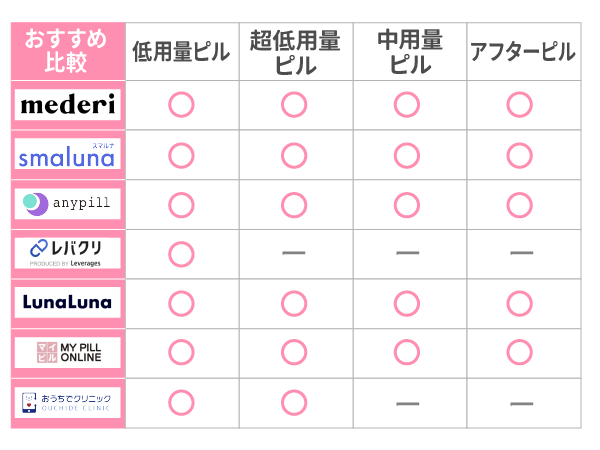The image size is (600, 450).
Task: Click the pink おすすめ比較 header cell
Action: (68, 52)
